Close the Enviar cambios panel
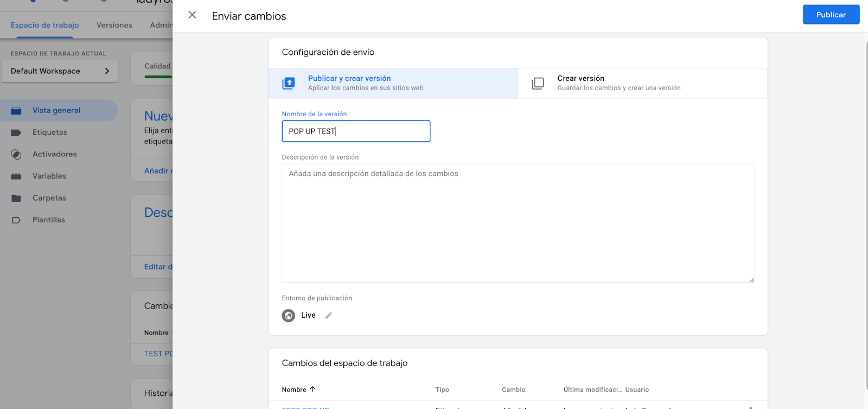Image resolution: width=868 pixels, height=409 pixels. pos(192,15)
